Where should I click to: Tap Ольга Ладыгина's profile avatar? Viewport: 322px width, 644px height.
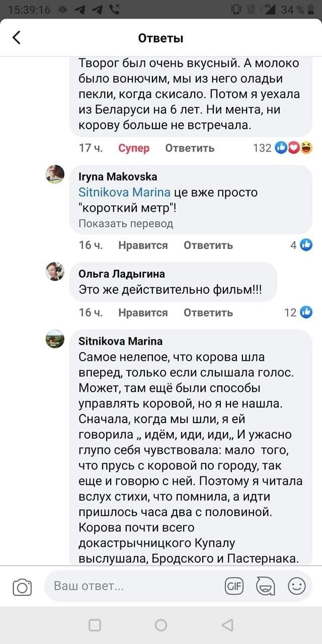[x=55, y=272]
